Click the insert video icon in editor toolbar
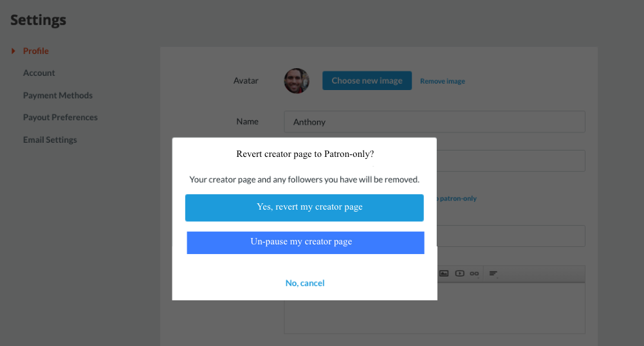This screenshot has height=346, width=644. (459, 273)
